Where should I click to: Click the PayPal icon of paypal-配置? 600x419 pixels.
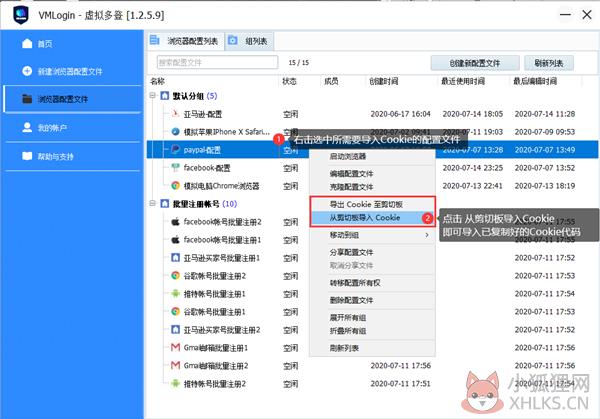pyautogui.click(x=175, y=150)
